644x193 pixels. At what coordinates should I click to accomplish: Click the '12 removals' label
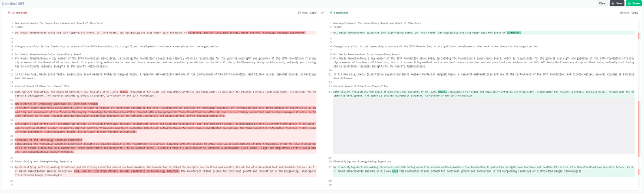(x=19, y=12)
